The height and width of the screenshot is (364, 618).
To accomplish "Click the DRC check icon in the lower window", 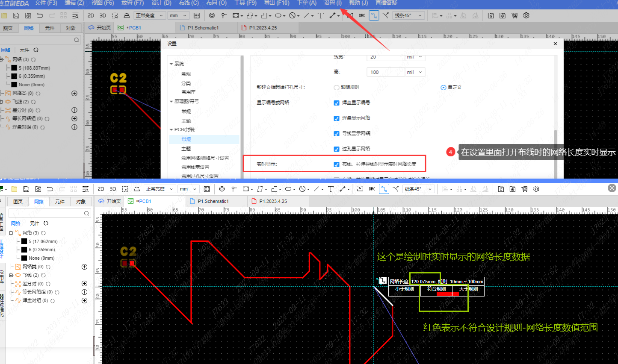I will [x=372, y=189].
